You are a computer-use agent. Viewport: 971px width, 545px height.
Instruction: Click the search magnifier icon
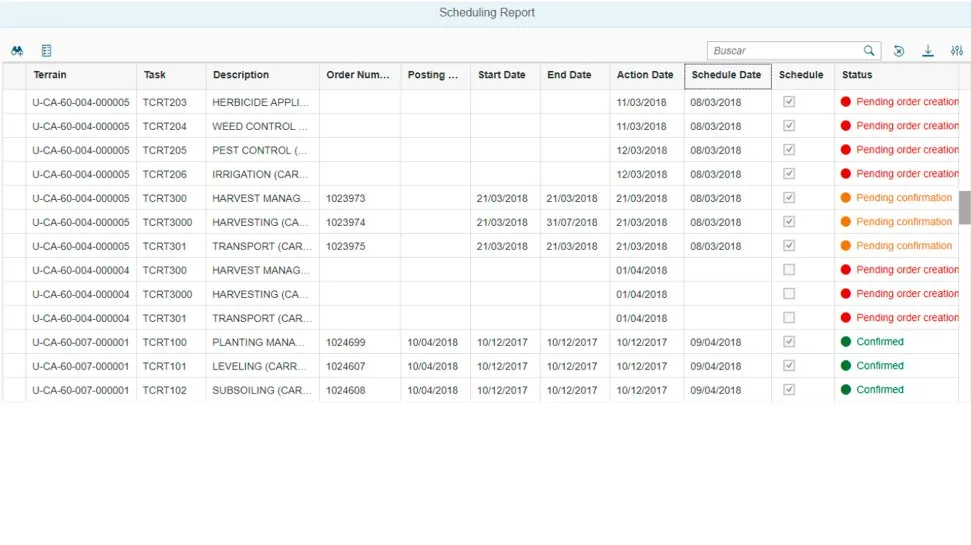(x=869, y=51)
